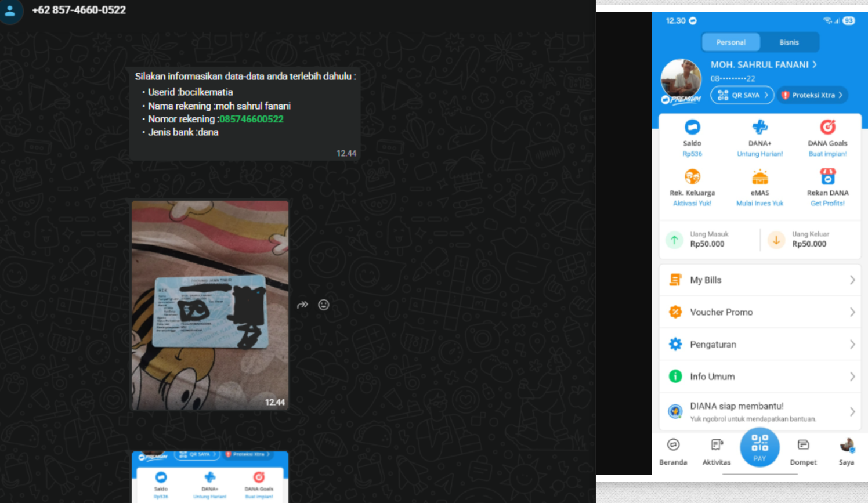Click the My Bills icon
The height and width of the screenshot is (503, 868).
(675, 280)
